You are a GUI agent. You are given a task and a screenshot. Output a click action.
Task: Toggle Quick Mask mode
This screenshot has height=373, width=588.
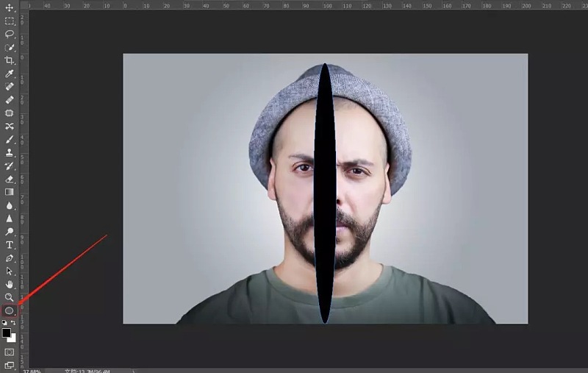(x=9, y=352)
